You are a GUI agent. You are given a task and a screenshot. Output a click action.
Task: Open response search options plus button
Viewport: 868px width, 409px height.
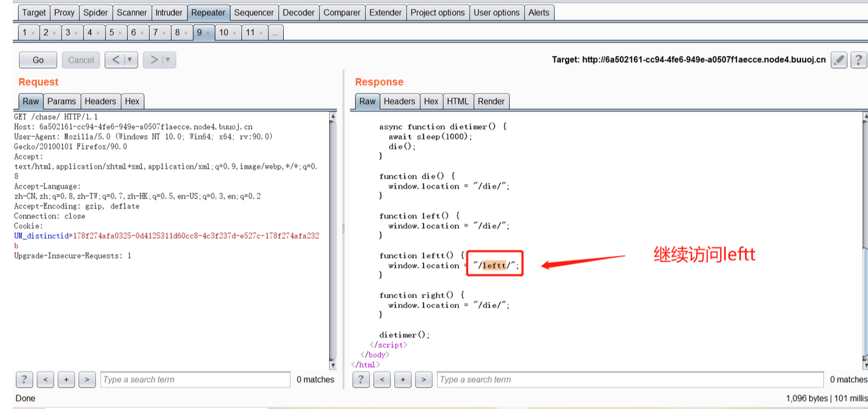[x=403, y=379]
